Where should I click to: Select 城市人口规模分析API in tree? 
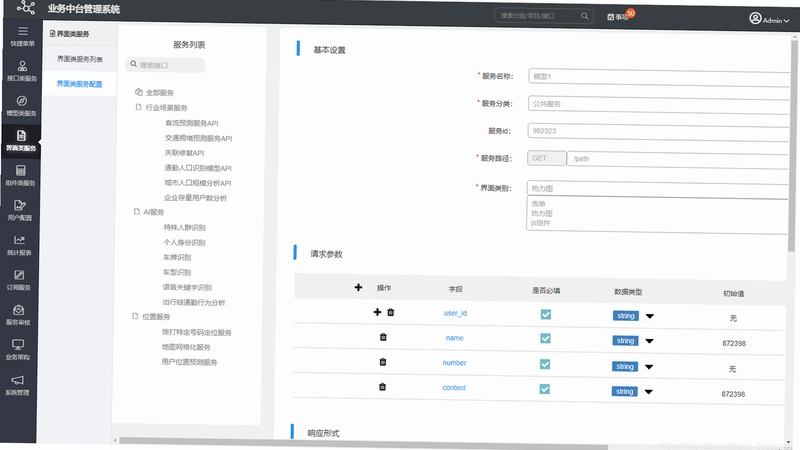[x=197, y=183]
